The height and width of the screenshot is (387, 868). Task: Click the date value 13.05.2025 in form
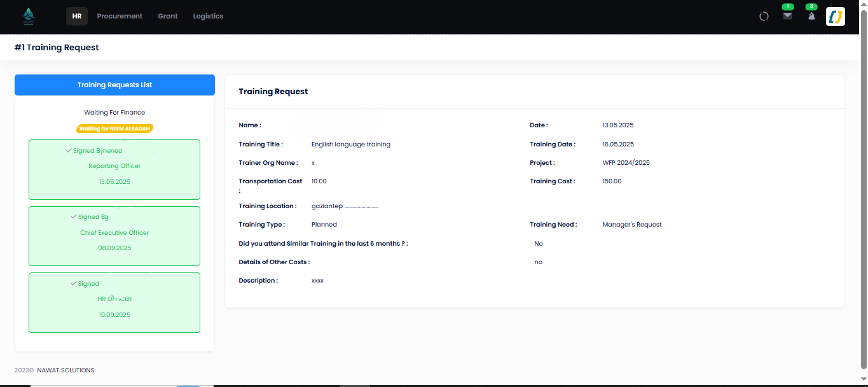coord(618,125)
